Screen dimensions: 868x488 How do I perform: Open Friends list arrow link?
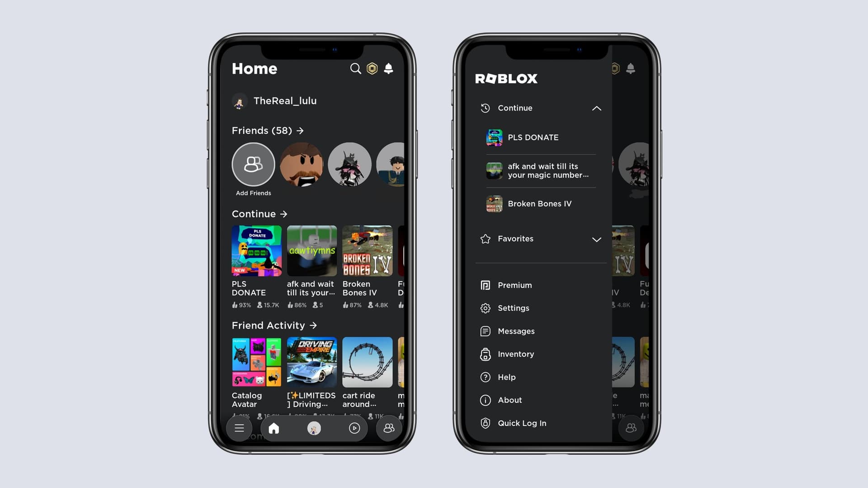tap(300, 130)
